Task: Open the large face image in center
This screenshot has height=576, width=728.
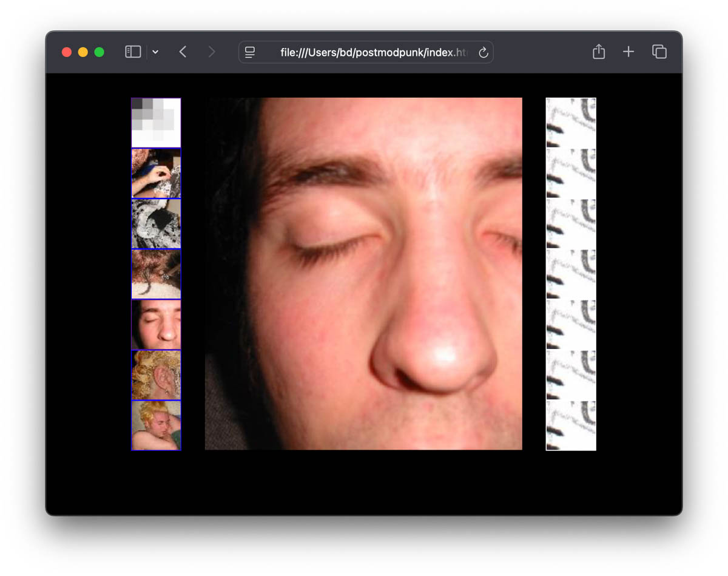Action: [364, 273]
